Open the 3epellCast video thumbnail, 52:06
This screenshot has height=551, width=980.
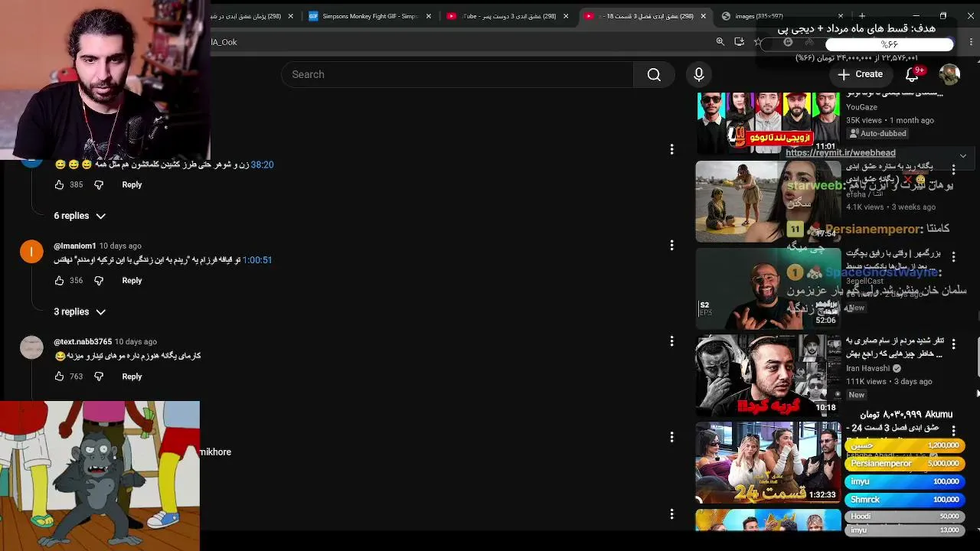pyautogui.click(x=768, y=288)
